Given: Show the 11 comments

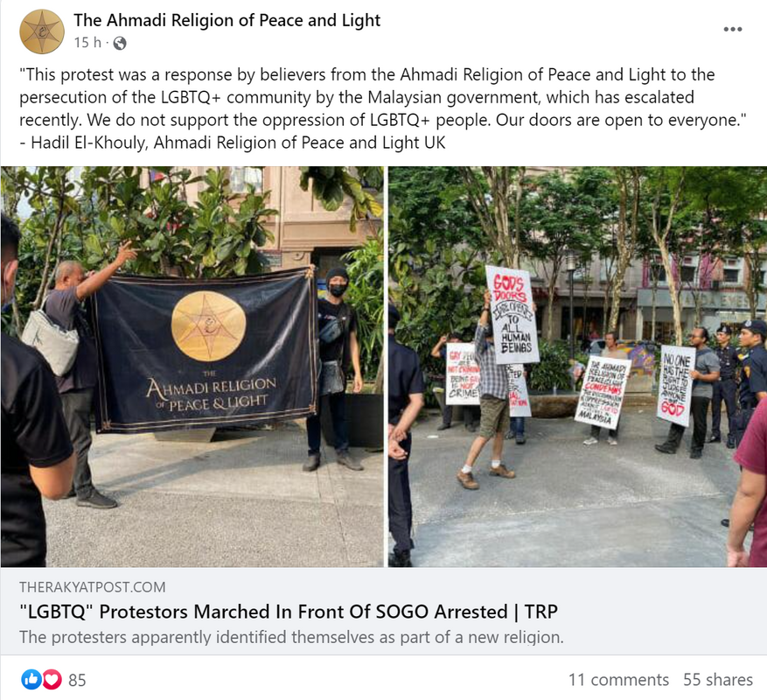Looking at the screenshot, I should [618, 680].
